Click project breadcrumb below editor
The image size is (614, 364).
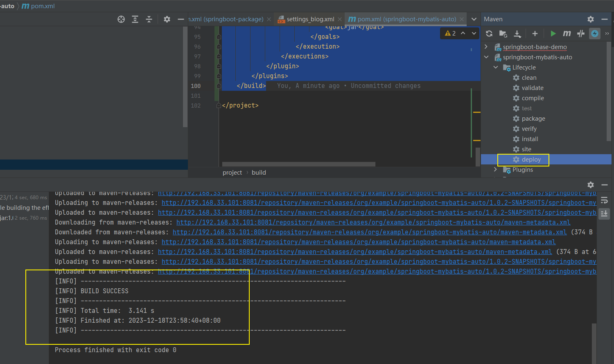[232, 173]
